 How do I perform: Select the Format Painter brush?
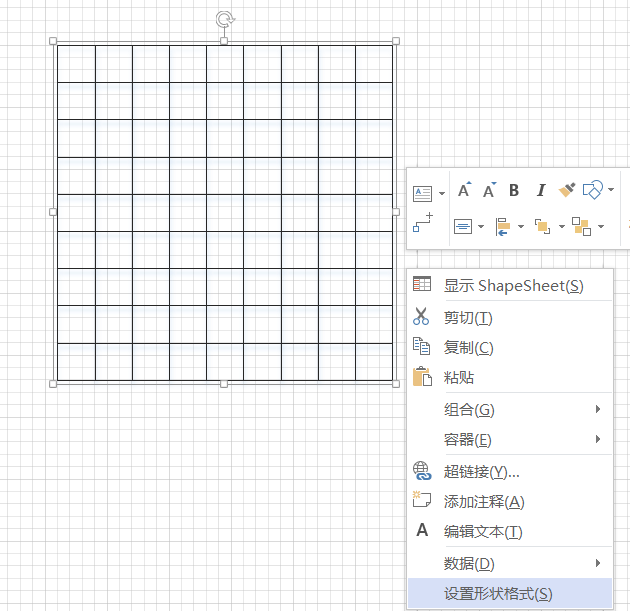pos(567,190)
